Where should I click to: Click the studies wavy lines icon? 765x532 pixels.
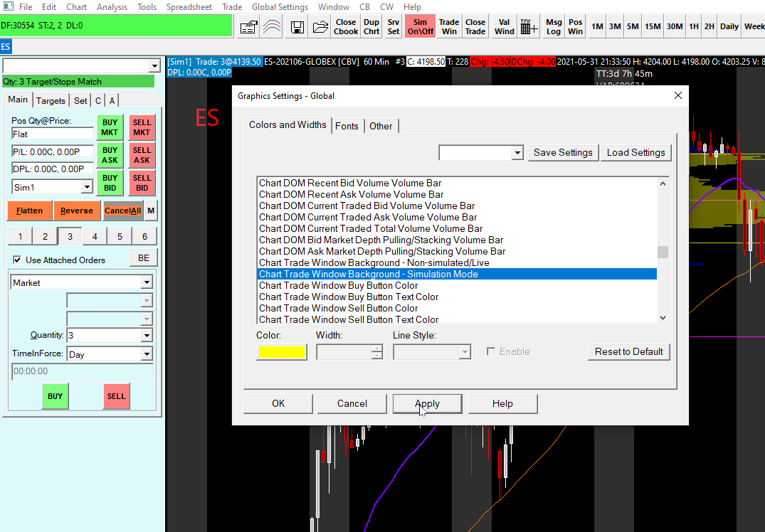point(273,27)
